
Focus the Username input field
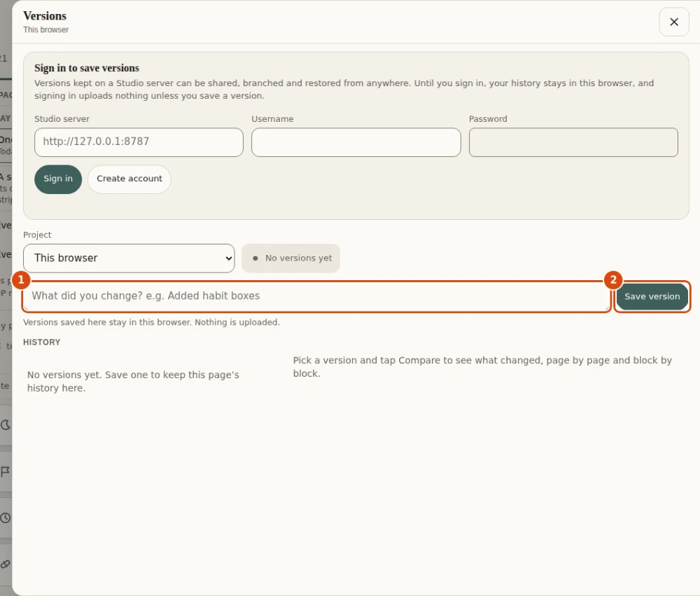[356, 142]
